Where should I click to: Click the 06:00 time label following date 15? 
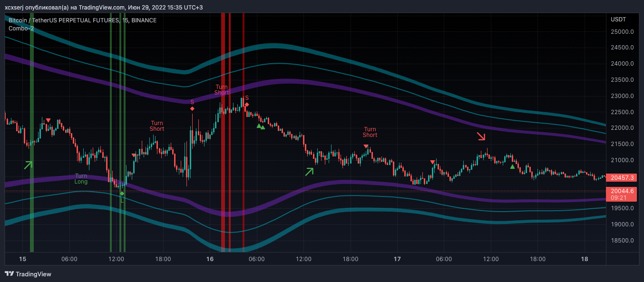69,259
